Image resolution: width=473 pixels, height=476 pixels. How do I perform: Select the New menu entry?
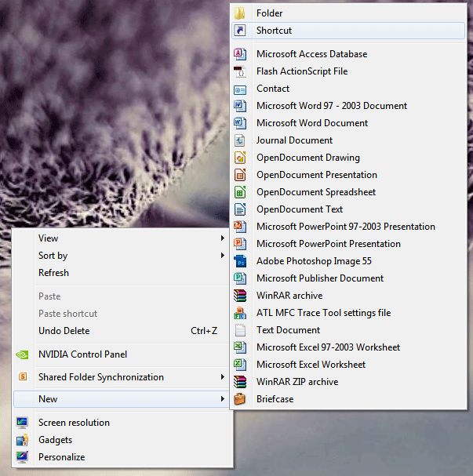(122, 399)
